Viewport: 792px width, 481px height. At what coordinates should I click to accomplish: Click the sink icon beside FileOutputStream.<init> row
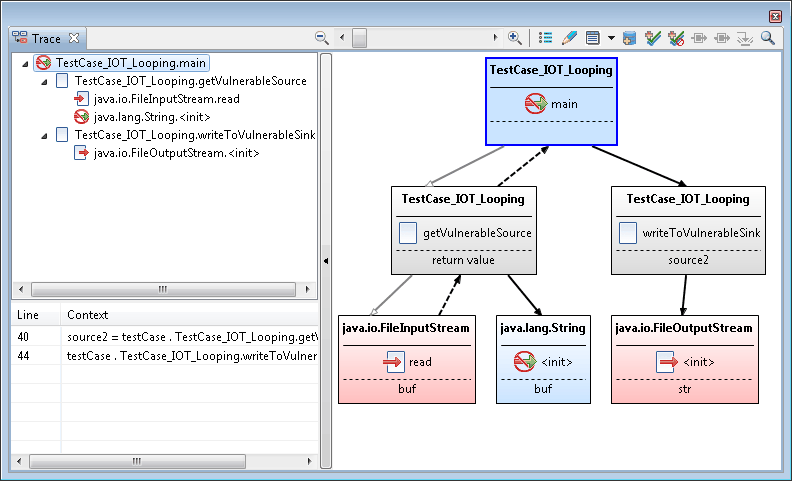click(x=81, y=153)
